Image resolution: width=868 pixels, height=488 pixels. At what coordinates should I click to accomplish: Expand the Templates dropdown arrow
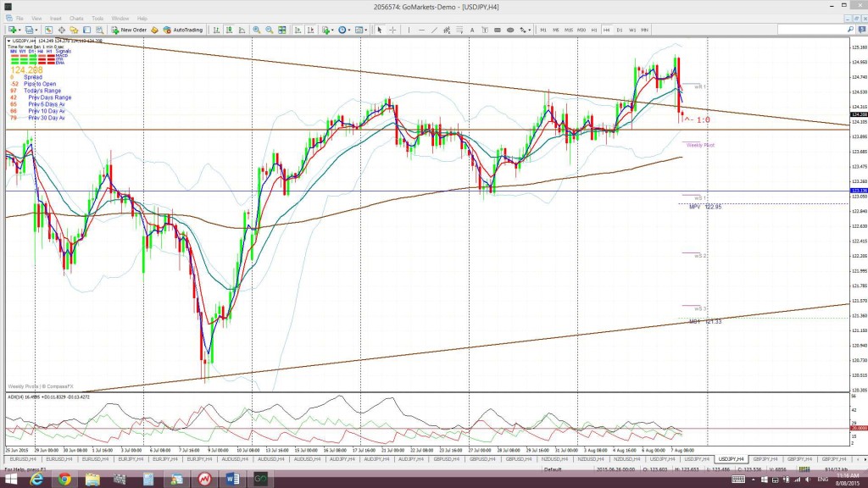366,30
